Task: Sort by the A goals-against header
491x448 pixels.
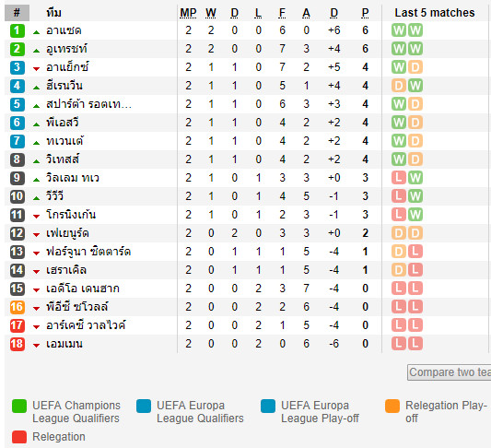Action: pos(306,13)
